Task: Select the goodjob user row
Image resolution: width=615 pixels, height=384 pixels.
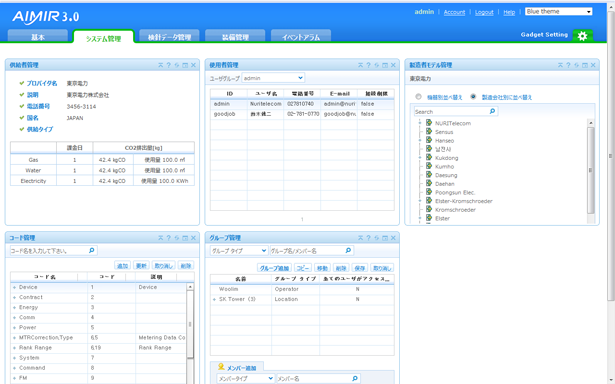Action: pyautogui.click(x=302, y=114)
